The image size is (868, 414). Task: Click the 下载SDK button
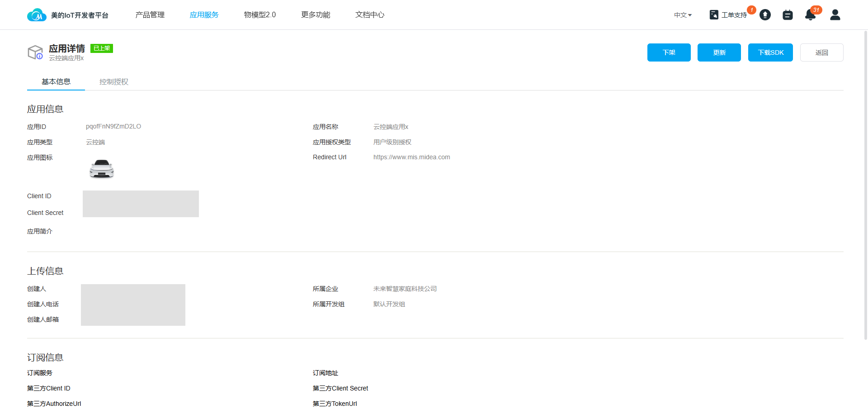click(770, 52)
